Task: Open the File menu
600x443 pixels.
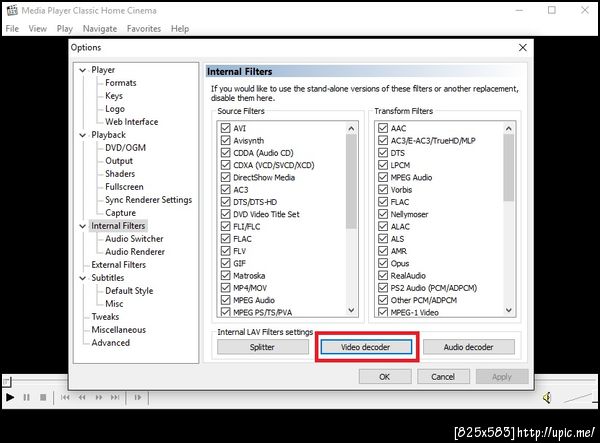Action: click(12, 29)
